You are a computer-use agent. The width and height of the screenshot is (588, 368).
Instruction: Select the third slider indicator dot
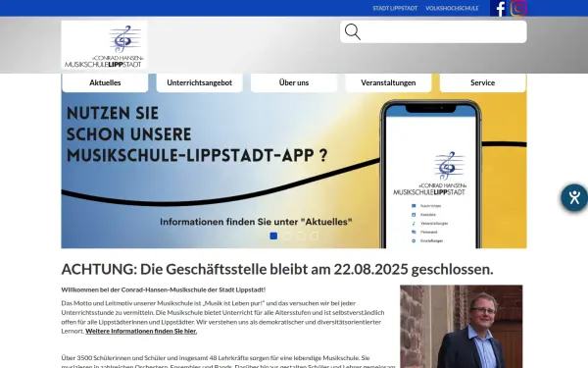coord(301,236)
